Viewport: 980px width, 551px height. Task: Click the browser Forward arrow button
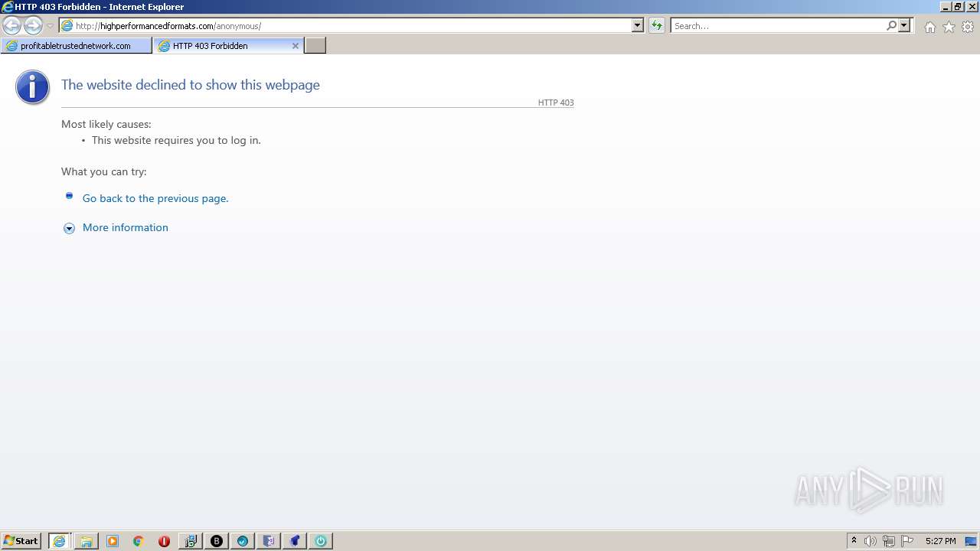(33, 25)
